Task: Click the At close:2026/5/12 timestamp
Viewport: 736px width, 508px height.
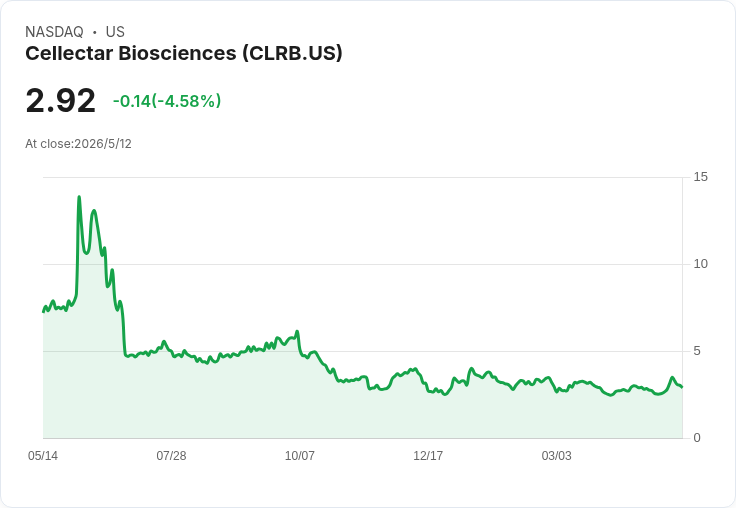Action: pyautogui.click(x=78, y=144)
